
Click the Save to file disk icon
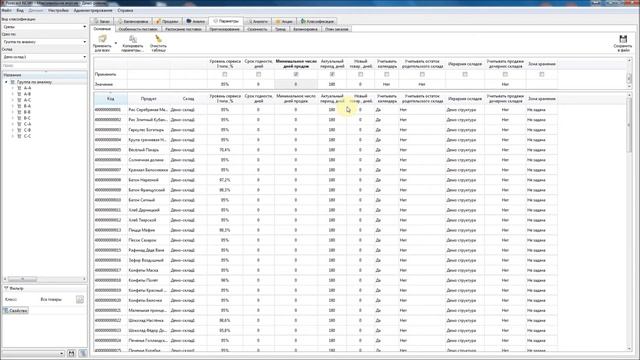click(623, 39)
